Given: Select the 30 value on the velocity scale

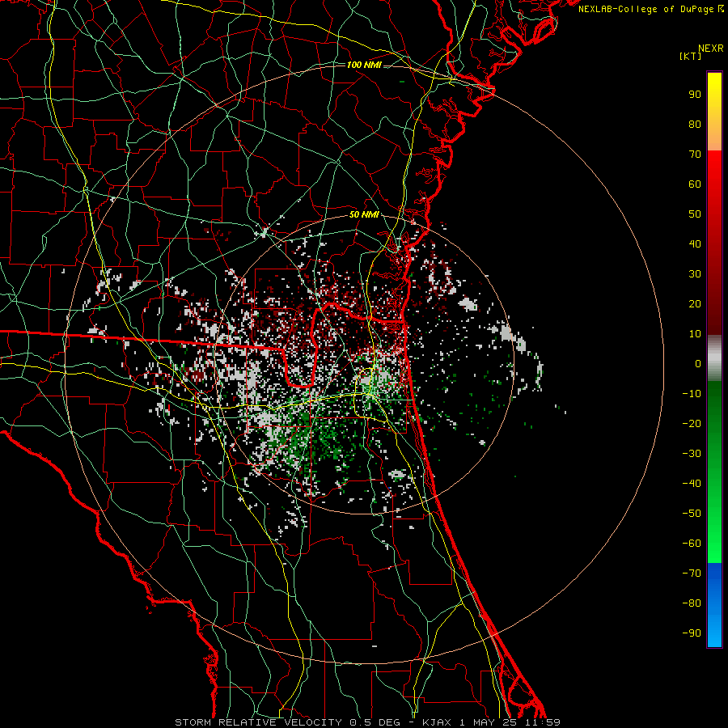Looking at the screenshot, I should click(695, 274).
